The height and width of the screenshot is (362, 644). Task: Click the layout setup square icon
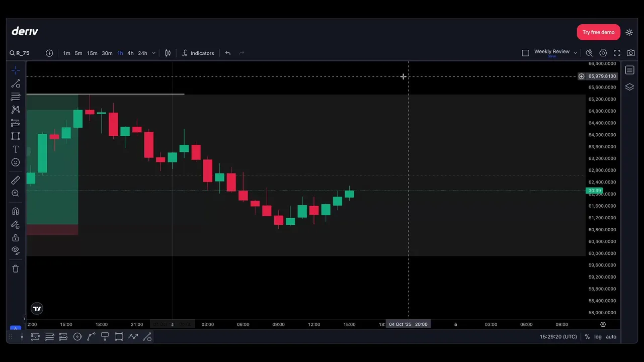click(525, 53)
